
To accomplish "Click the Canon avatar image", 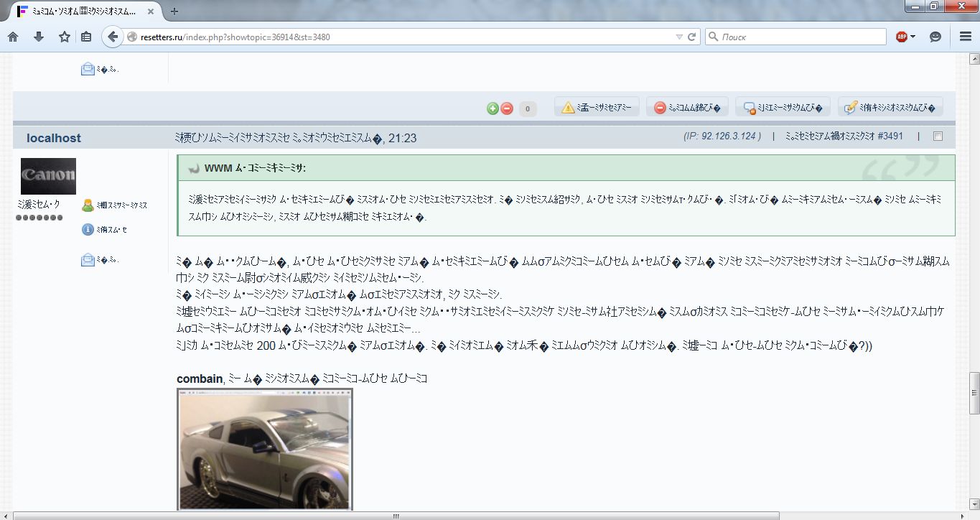I will [48, 176].
